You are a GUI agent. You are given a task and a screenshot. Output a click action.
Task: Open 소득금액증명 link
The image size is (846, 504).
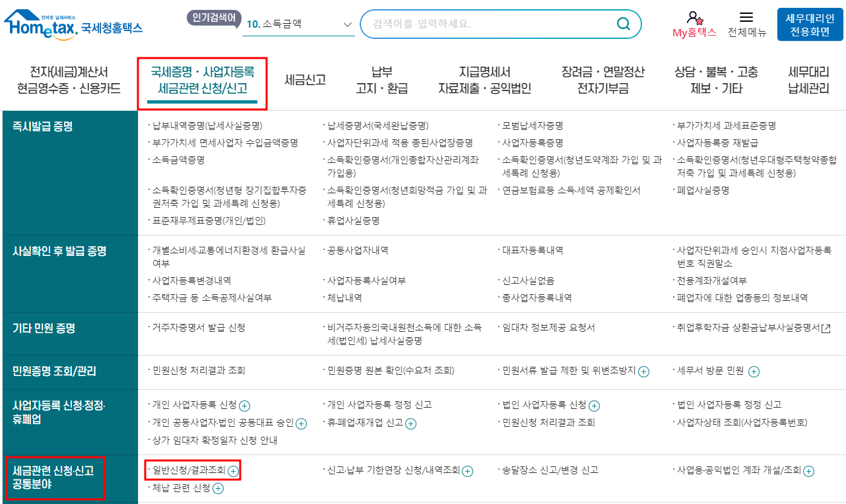pyautogui.click(x=178, y=160)
